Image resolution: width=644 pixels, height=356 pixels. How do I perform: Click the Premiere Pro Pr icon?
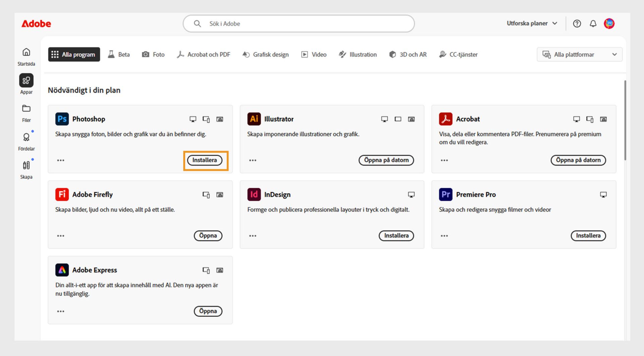(x=446, y=195)
